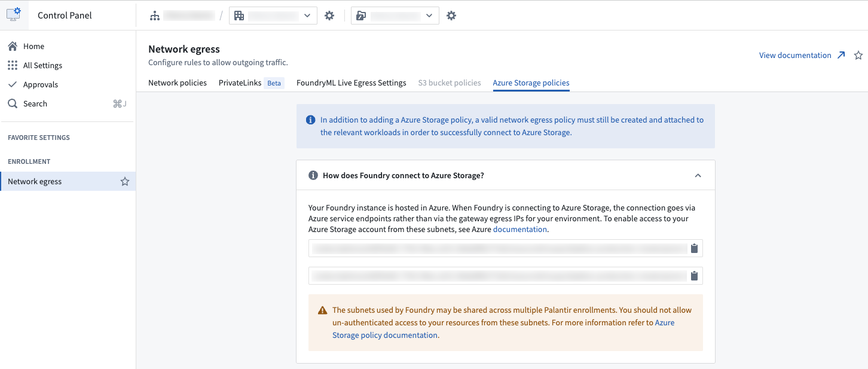Image resolution: width=868 pixels, height=369 pixels.
Task: Open enrollment settings gear beside first dropdown
Action: pyautogui.click(x=329, y=16)
